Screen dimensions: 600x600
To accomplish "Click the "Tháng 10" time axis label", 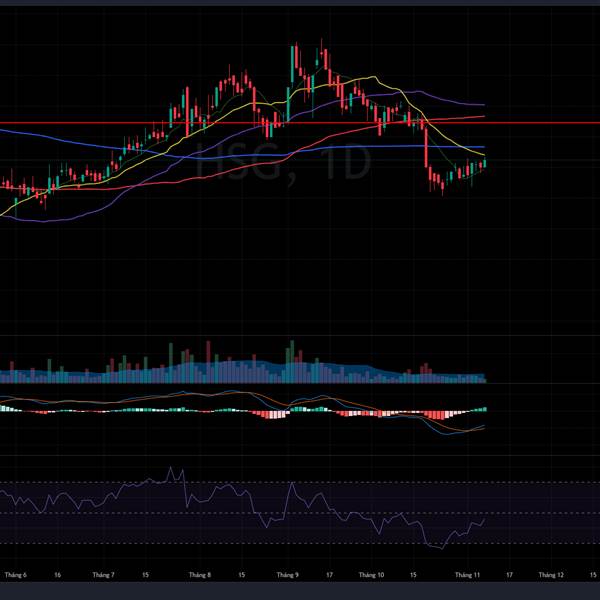I will (371, 575).
